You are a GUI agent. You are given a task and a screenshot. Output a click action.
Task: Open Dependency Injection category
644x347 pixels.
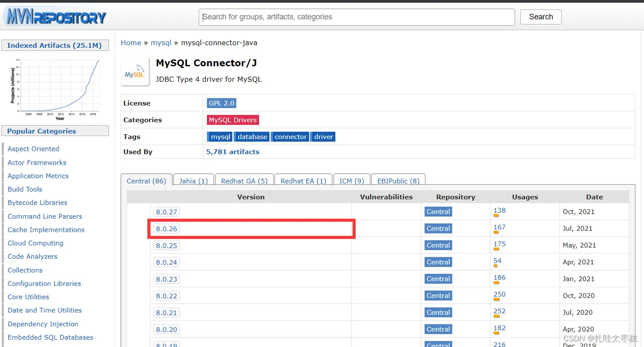43,324
